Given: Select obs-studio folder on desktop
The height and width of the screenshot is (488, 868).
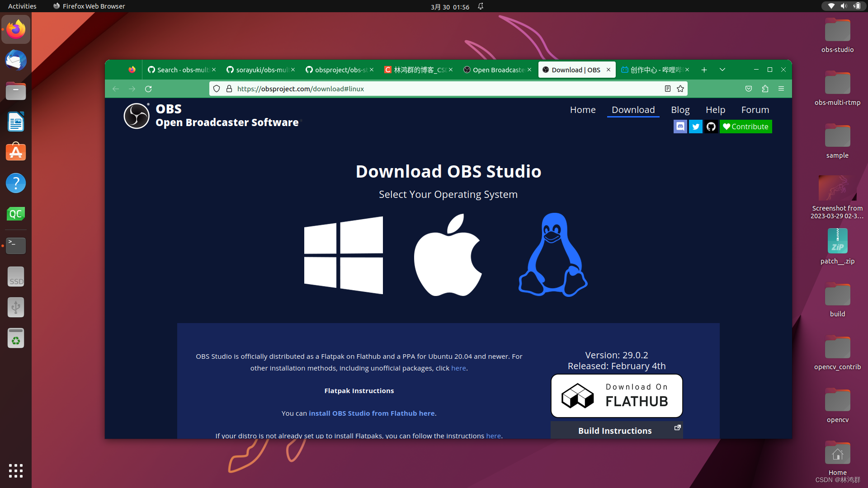Looking at the screenshot, I should tap(837, 35).
